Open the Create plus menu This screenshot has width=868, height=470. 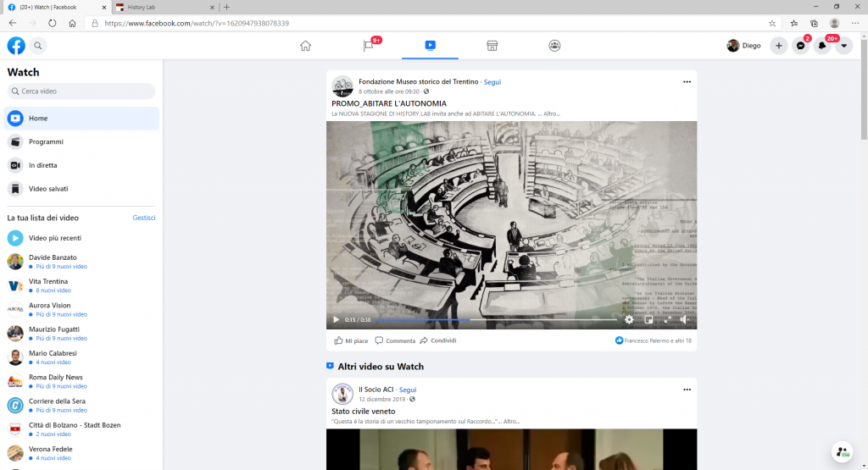pos(779,46)
